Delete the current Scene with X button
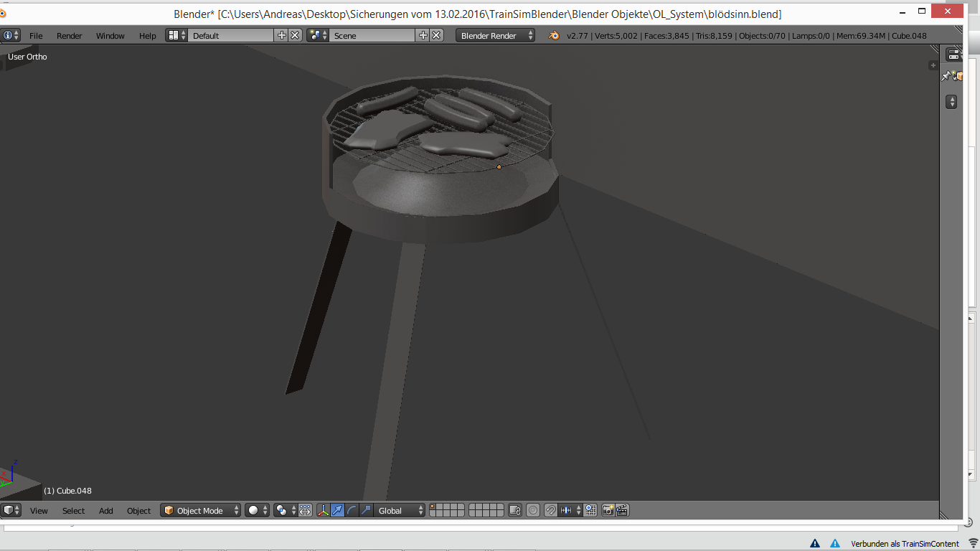This screenshot has height=551, width=980. pyautogui.click(x=436, y=35)
